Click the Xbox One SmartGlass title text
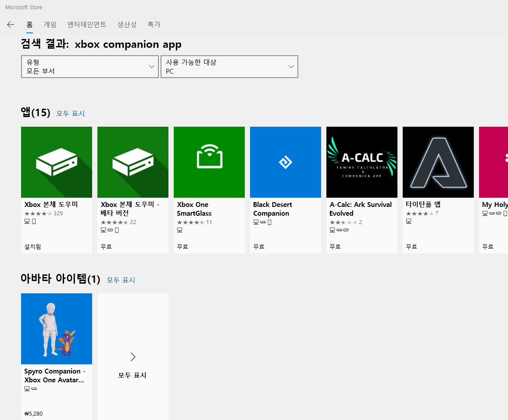Image resolution: width=508 pixels, height=420 pixels. (194, 209)
